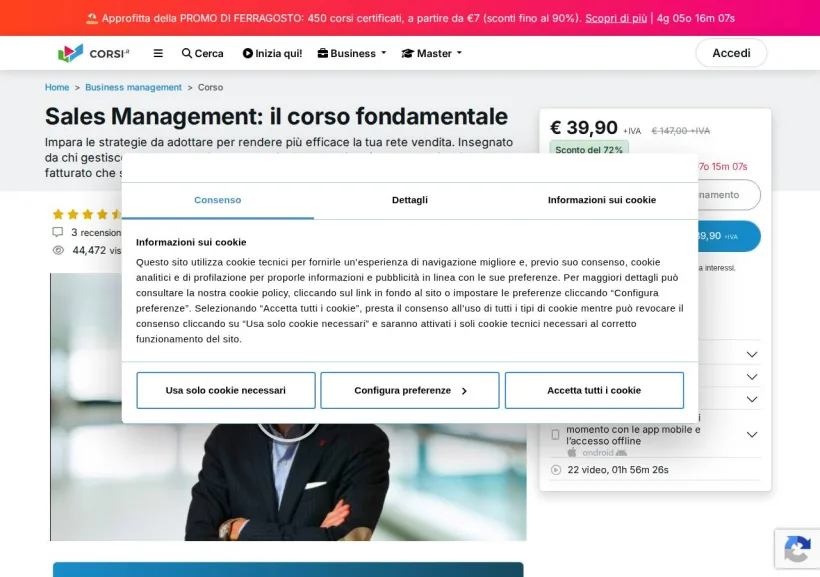Click the star rating icons
The image size is (820, 577).
(87, 214)
